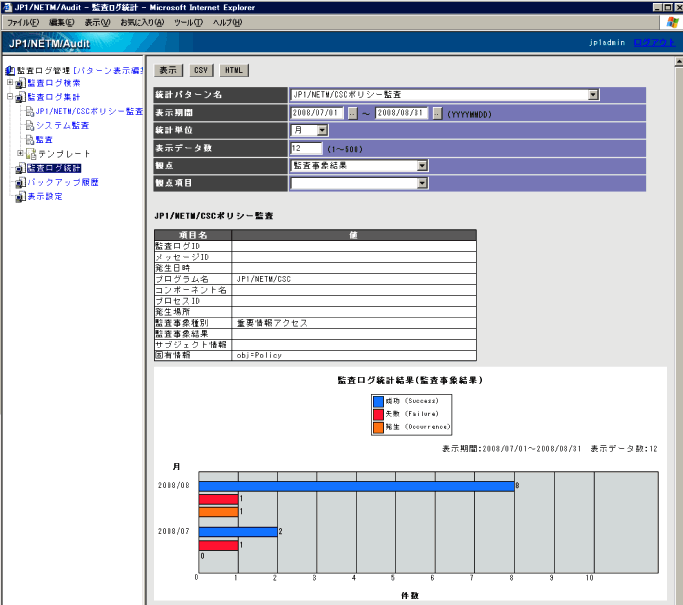Screen dimensions: 683x605
Task: Select 監査ログ集計 in the tree
Action: click(x=54, y=97)
